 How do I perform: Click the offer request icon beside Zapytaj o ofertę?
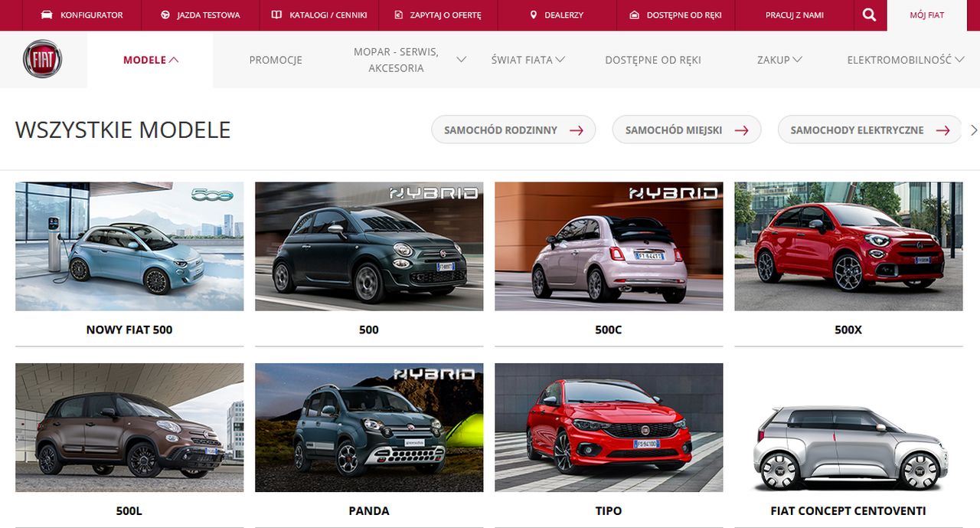pos(398,15)
